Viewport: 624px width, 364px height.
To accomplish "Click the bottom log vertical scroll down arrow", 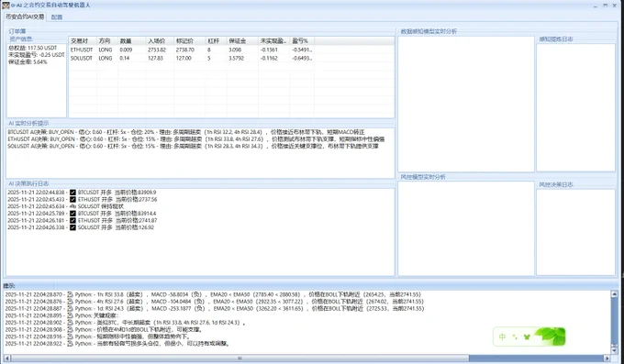I will pyautogui.click(x=615, y=350).
